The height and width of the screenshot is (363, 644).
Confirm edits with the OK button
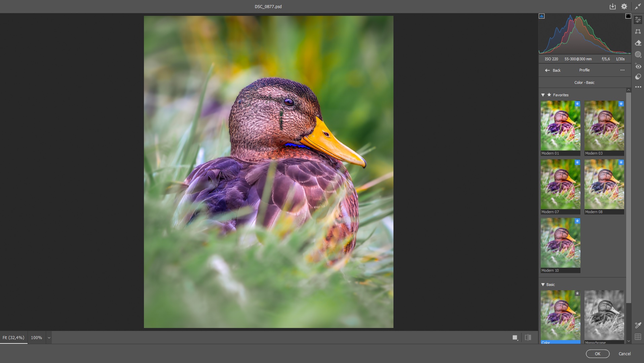coord(597,354)
